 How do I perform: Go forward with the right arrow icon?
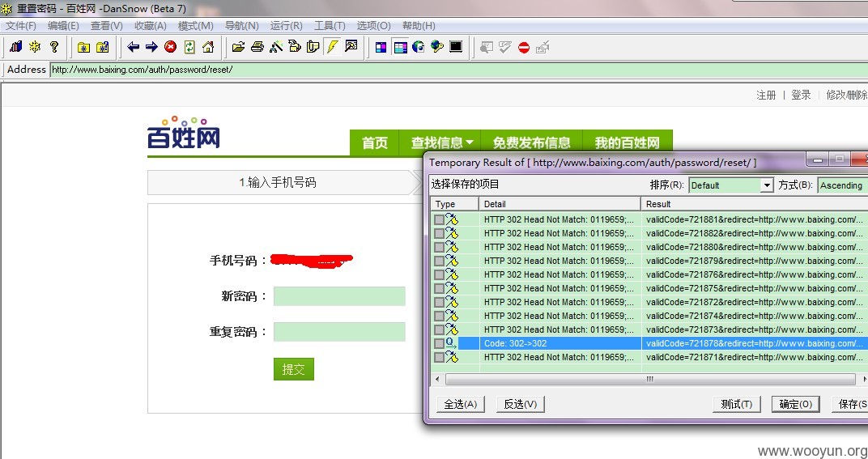coord(151,47)
